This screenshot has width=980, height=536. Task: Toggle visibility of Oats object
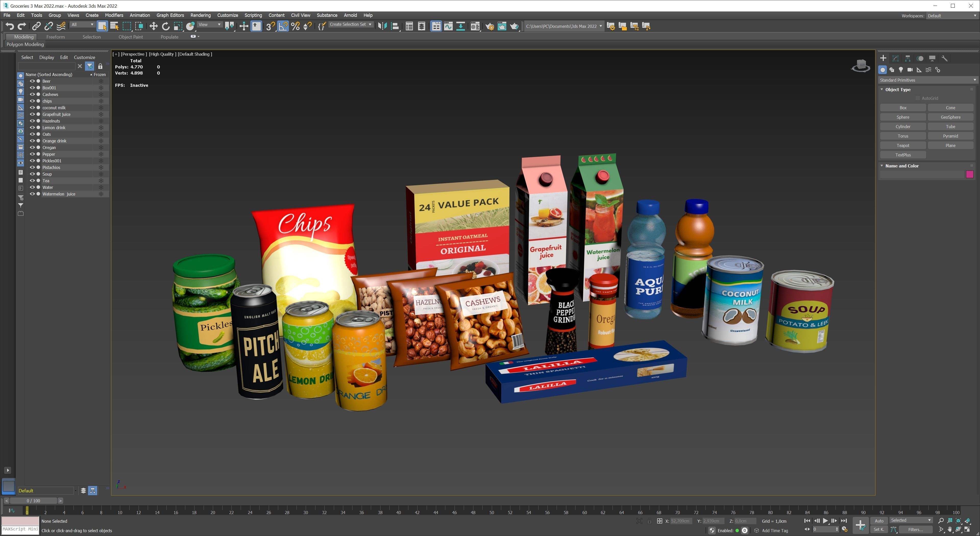click(x=32, y=134)
